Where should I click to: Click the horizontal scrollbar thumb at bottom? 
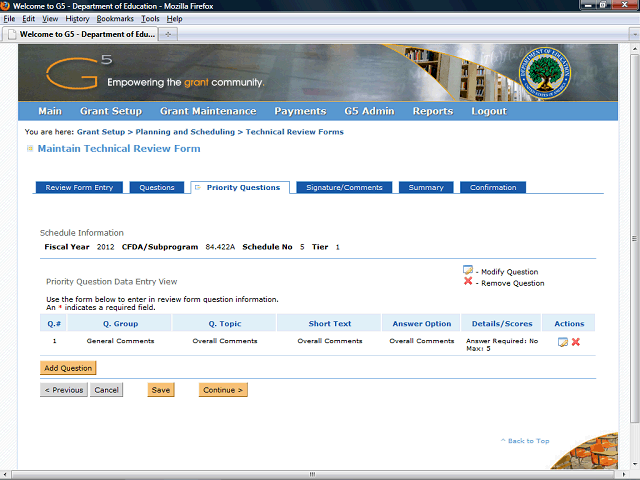313,474
